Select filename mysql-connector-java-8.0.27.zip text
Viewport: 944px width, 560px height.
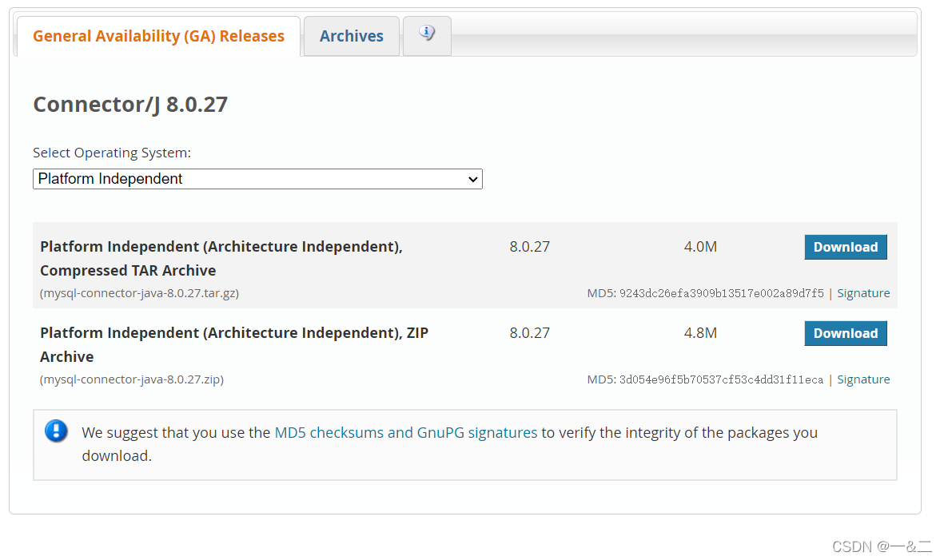[132, 379]
